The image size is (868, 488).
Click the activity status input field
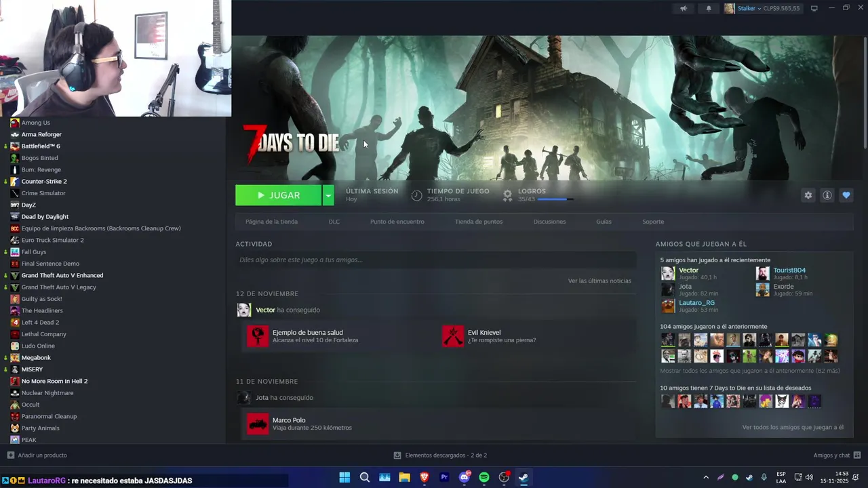435,260
